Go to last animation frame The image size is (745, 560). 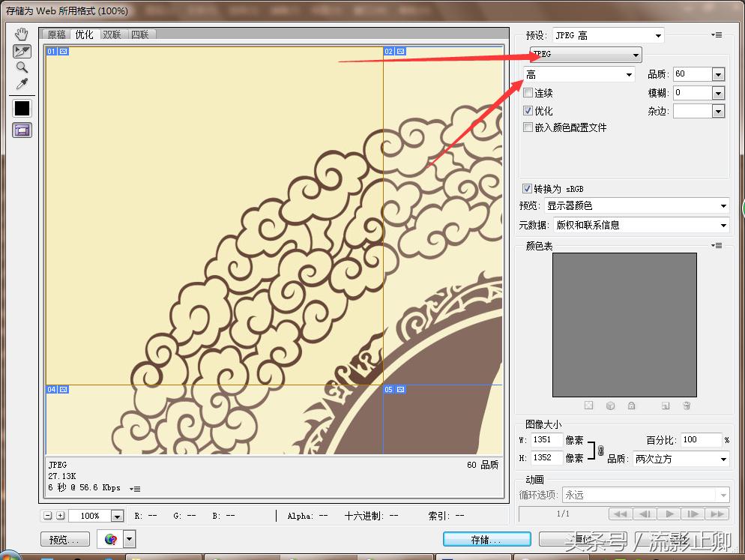point(717,514)
